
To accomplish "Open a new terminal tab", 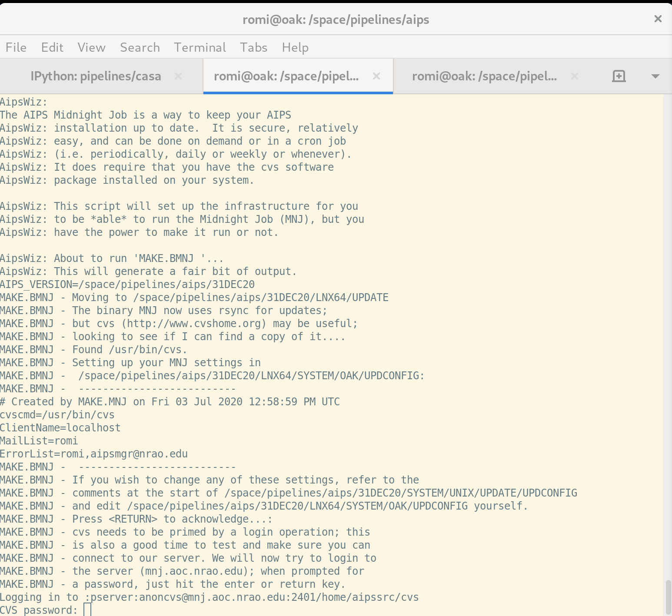I will [x=619, y=76].
